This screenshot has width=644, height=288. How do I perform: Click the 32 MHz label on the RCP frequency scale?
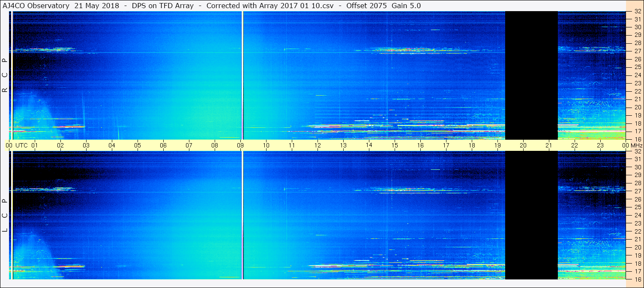(x=637, y=11)
